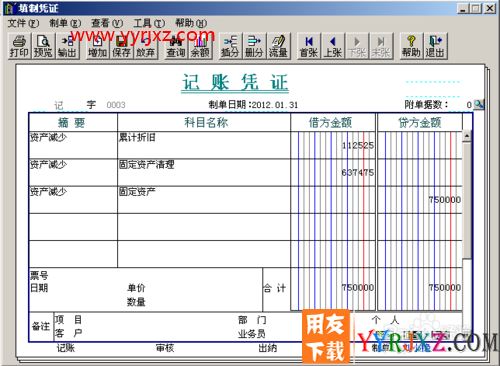Click the 流量 cash flow icon
Viewport: 500px width, 366px height.
[278, 46]
